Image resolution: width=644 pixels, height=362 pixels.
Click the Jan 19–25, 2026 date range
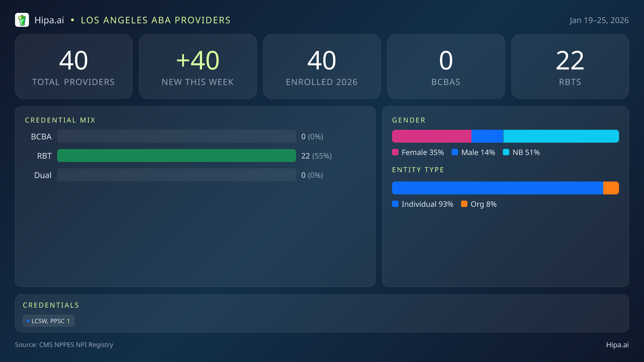(599, 20)
